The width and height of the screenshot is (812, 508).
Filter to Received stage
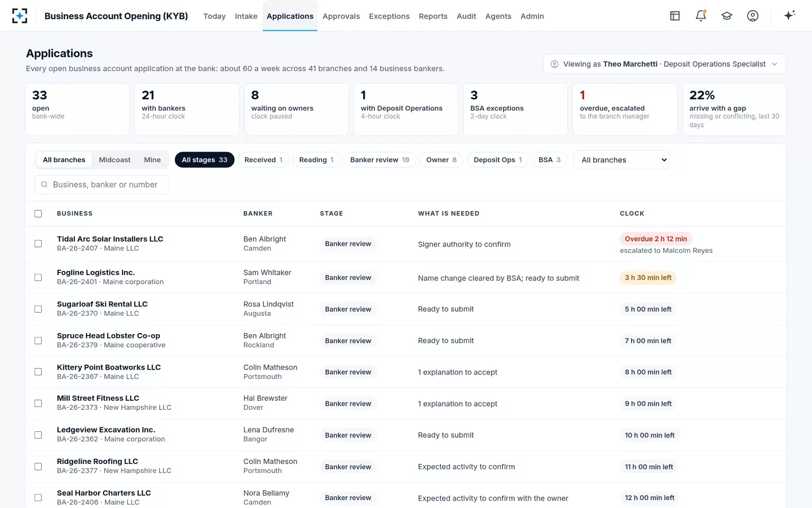[263, 160]
